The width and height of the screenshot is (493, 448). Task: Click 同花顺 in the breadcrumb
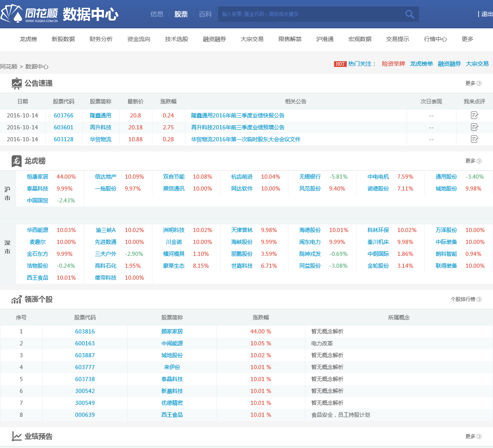click(9, 67)
